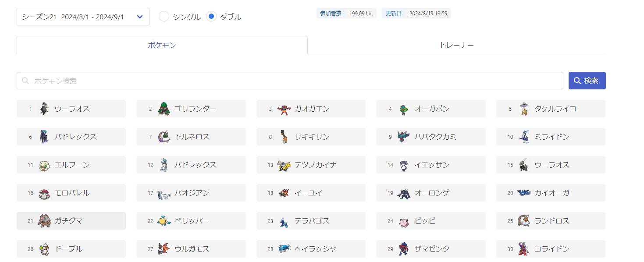Switch to the ポケモン tab
This screenshot has width=644, height=262.
click(x=162, y=45)
